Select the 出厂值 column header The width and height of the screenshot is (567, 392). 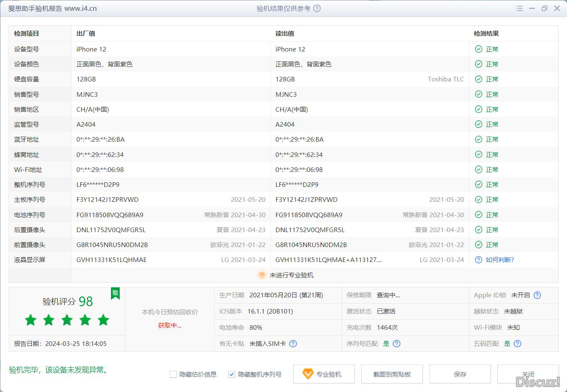86,34
